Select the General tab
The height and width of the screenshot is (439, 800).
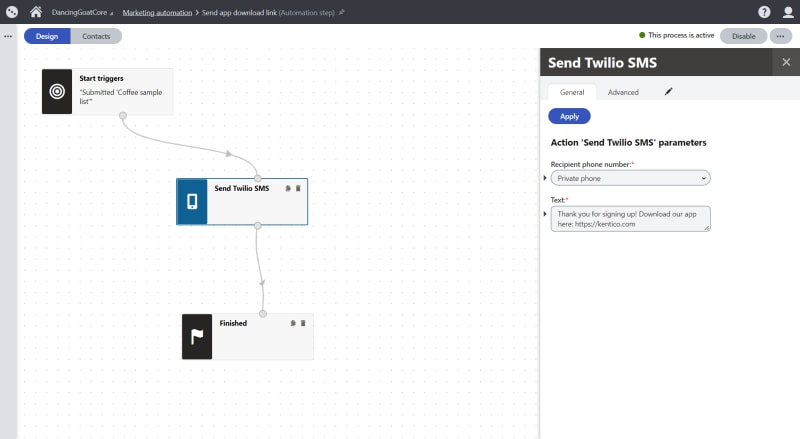(572, 92)
